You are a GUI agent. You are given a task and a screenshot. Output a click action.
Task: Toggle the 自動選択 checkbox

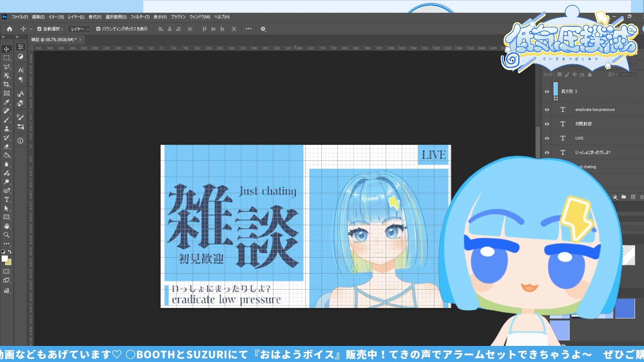pos(39,29)
